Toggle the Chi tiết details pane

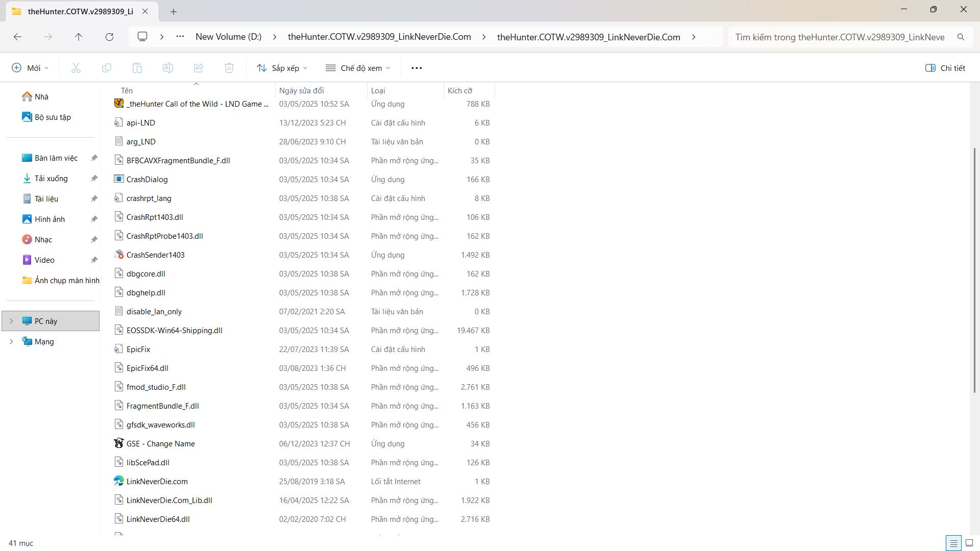click(945, 68)
